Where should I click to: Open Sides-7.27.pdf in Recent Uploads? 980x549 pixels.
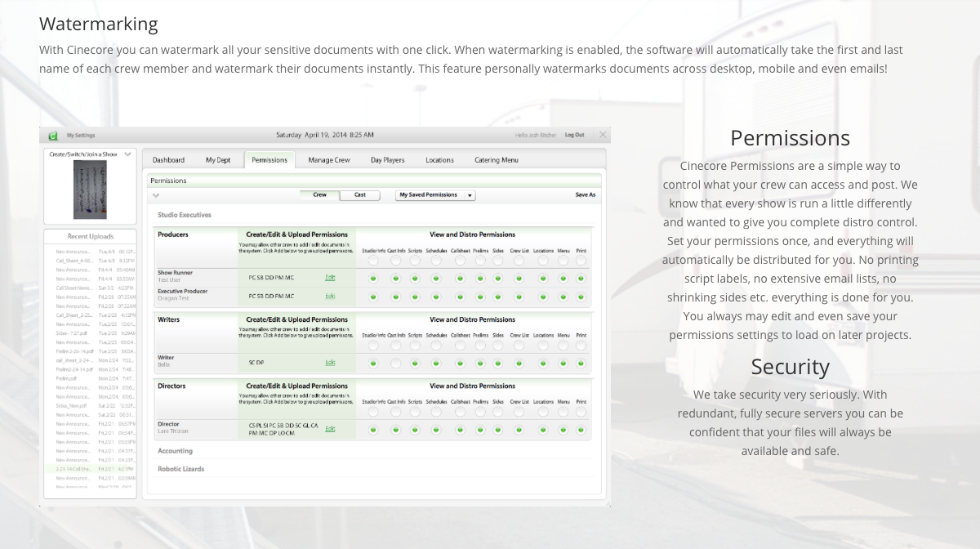[95, 333]
